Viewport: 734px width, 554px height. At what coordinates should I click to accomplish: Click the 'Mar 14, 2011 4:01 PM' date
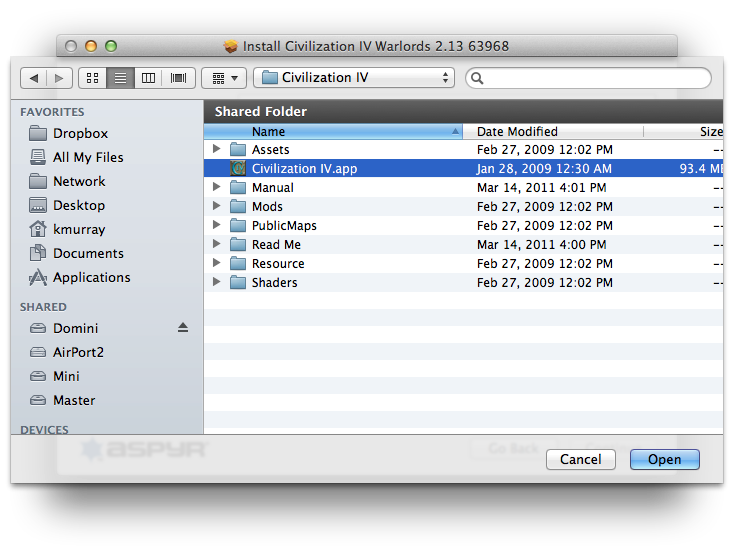(x=542, y=188)
